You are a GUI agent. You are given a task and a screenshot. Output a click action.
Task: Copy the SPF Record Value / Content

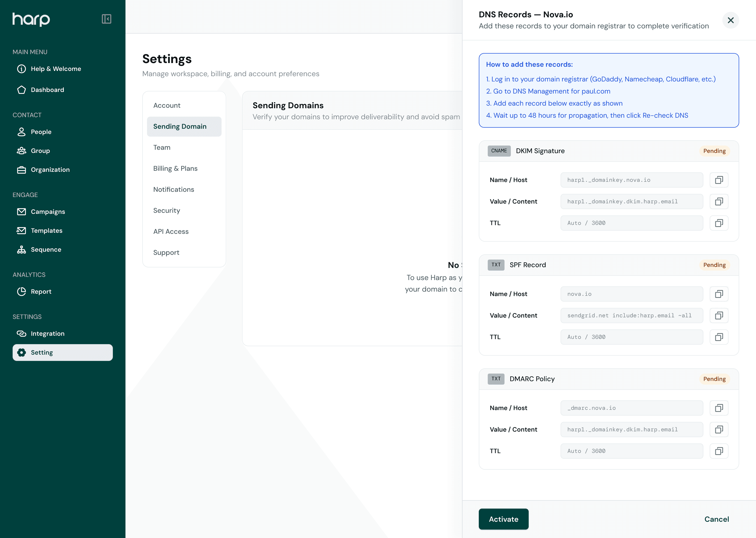[719, 315]
